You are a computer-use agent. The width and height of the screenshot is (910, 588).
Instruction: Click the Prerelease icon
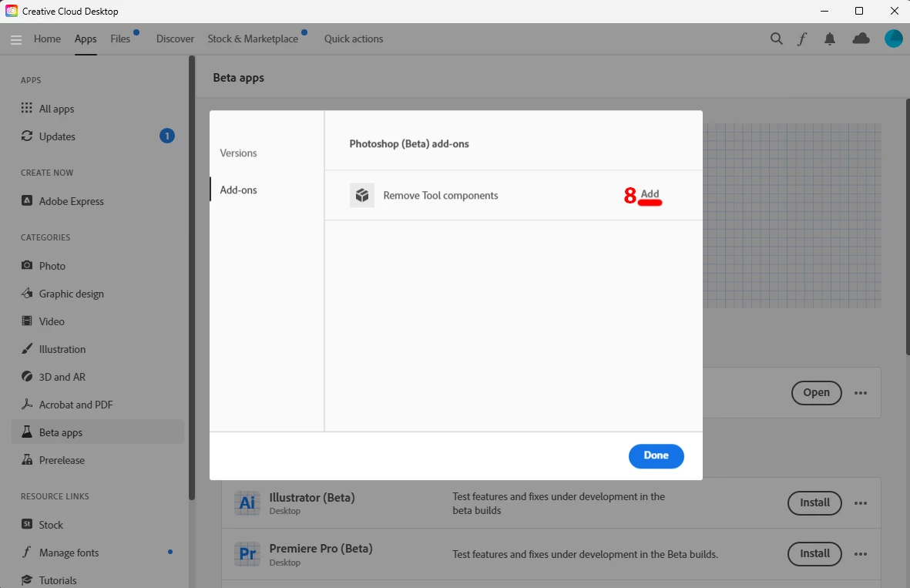coord(27,460)
